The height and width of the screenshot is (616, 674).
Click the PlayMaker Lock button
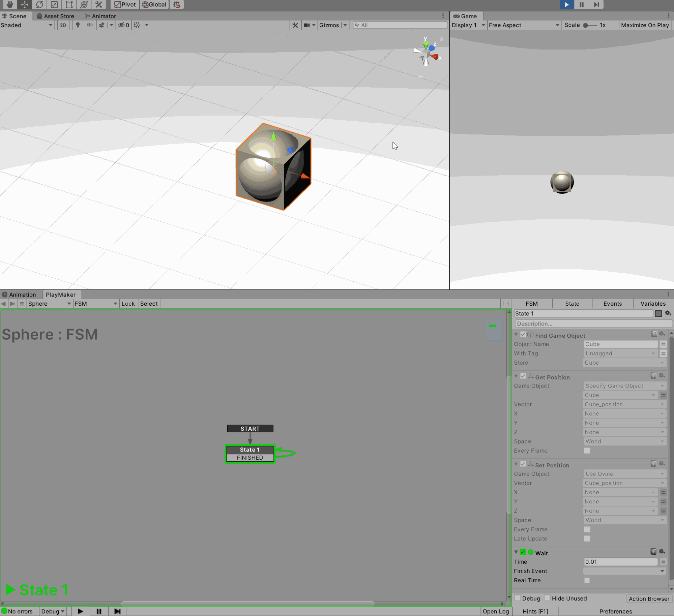pyautogui.click(x=128, y=303)
